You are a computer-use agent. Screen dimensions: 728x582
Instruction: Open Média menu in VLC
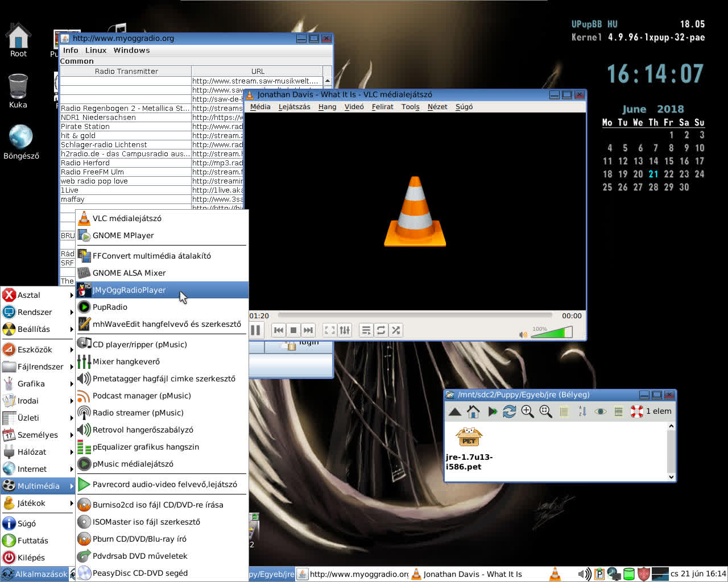[260, 107]
